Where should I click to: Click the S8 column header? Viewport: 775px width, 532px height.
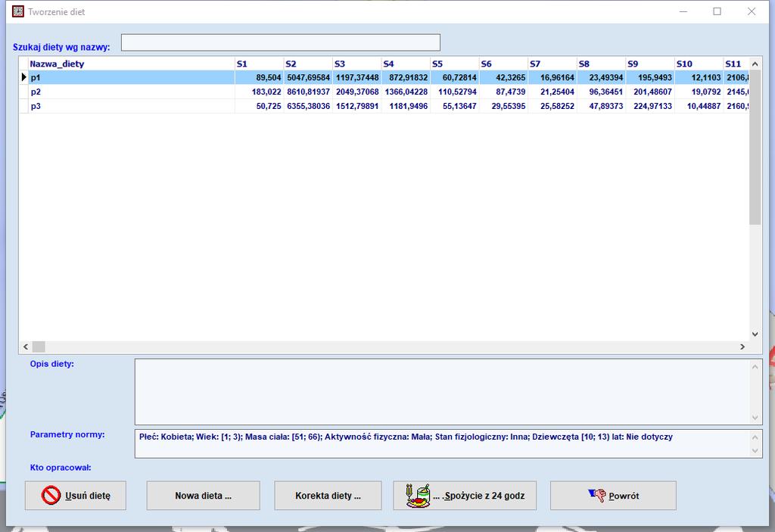click(x=602, y=64)
